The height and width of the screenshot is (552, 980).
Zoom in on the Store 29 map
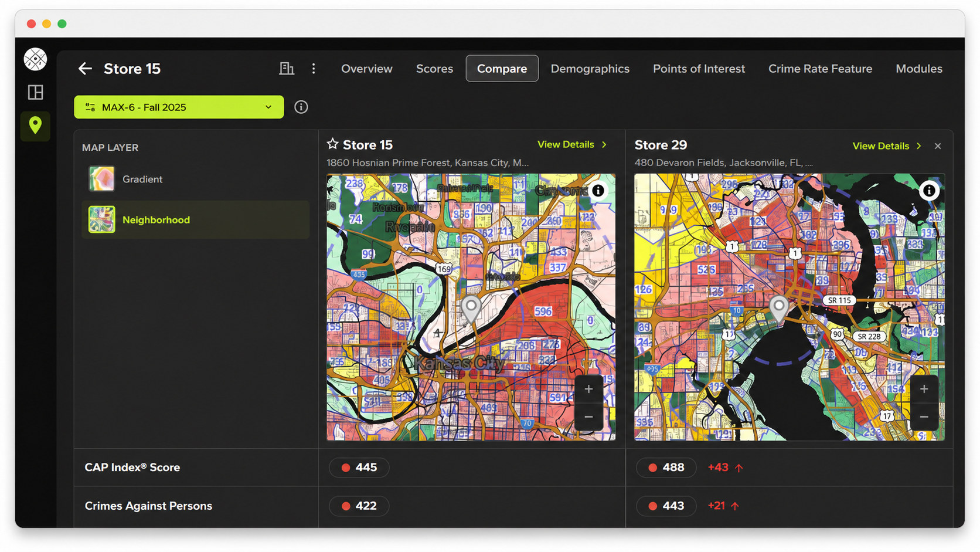924,388
